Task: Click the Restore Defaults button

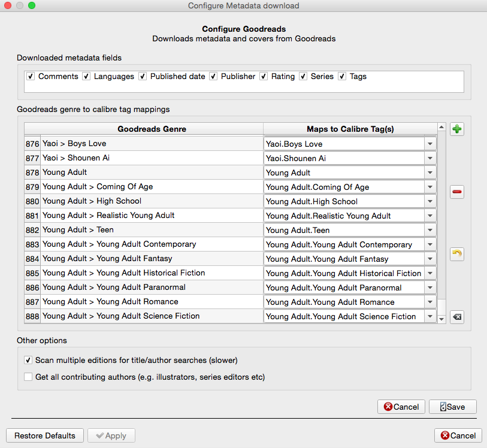Action: pos(45,435)
